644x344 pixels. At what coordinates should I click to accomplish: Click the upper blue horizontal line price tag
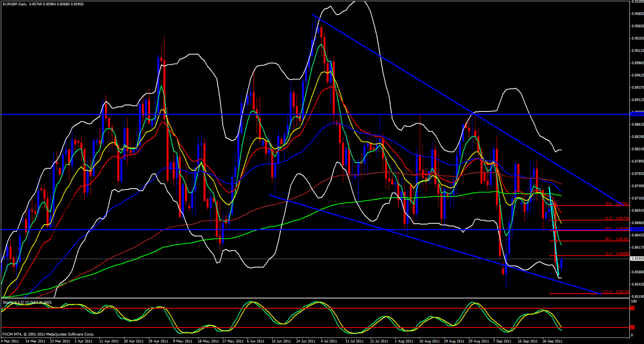tap(636, 114)
